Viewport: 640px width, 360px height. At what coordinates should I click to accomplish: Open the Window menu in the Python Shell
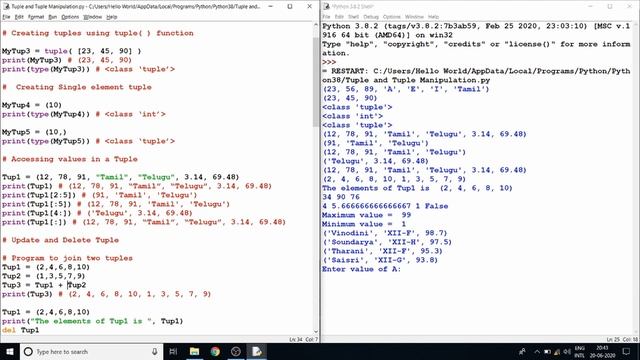414,17
